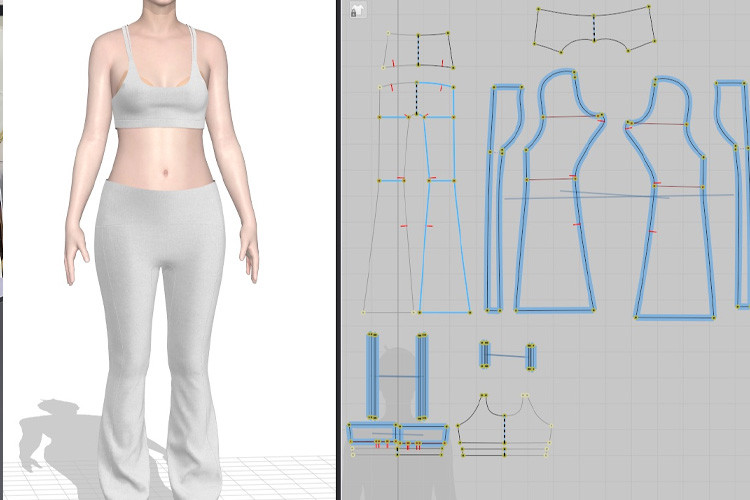Select the small waistband pattern with red notches

coord(418,51)
